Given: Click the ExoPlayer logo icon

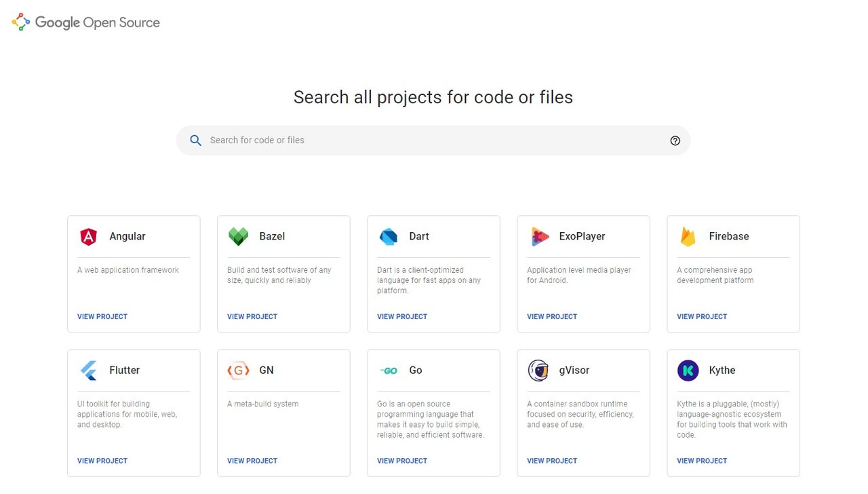Looking at the screenshot, I should point(539,237).
